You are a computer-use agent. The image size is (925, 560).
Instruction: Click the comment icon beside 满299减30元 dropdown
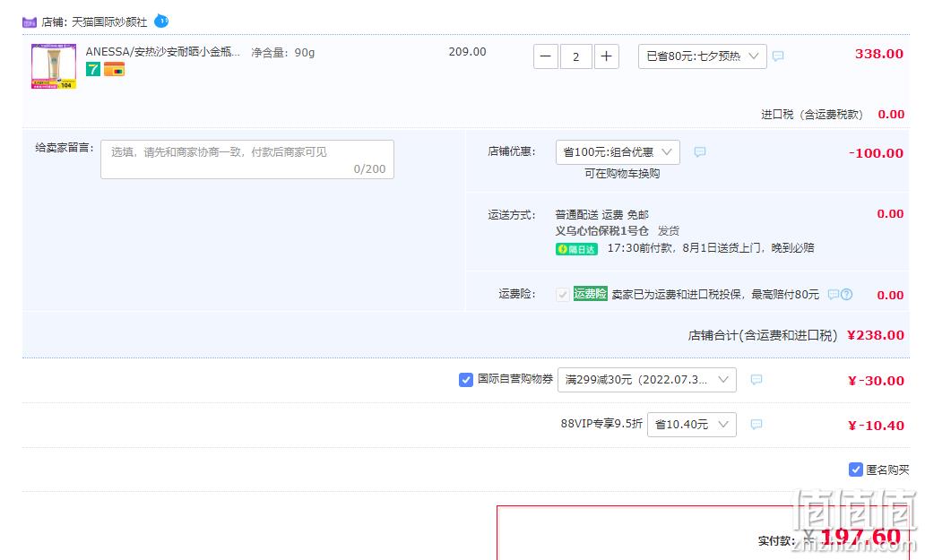(x=756, y=380)
